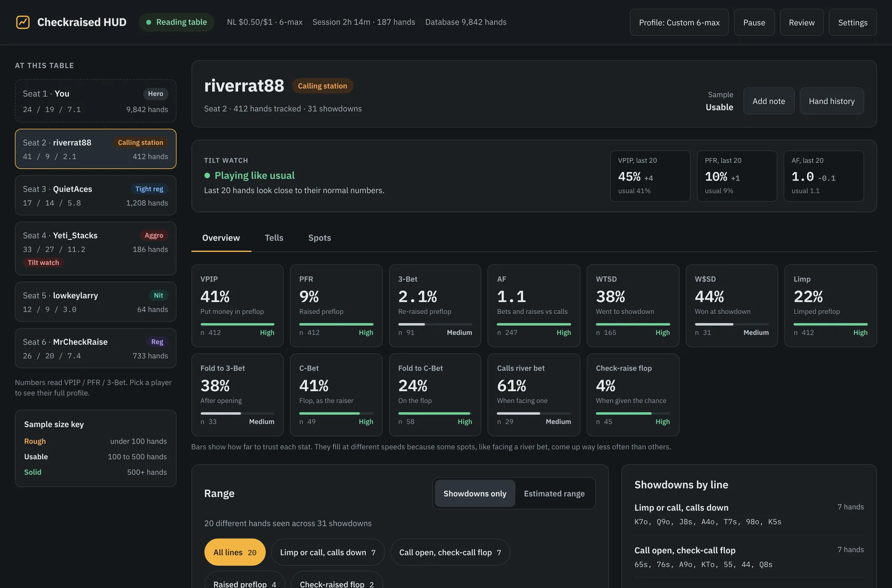Screen dimensions: 892x588
Task: Toggle range to Estimated range
Action: click(554, 493)
